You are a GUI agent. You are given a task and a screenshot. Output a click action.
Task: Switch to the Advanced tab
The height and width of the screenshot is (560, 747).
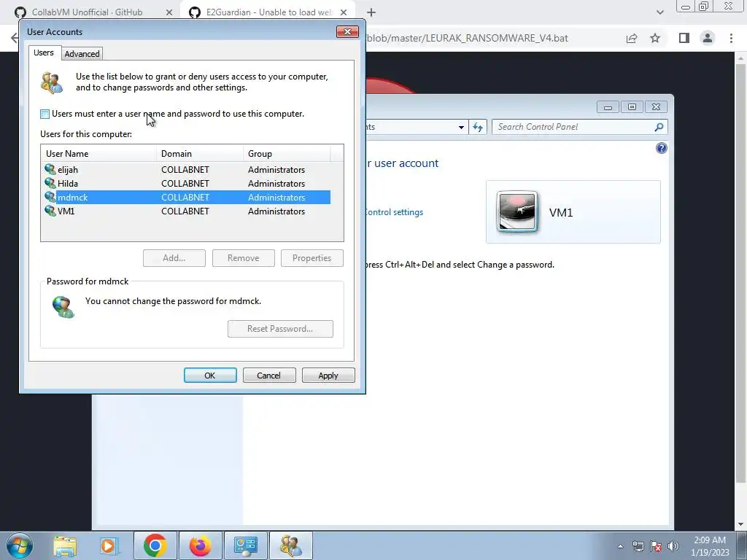82,54
